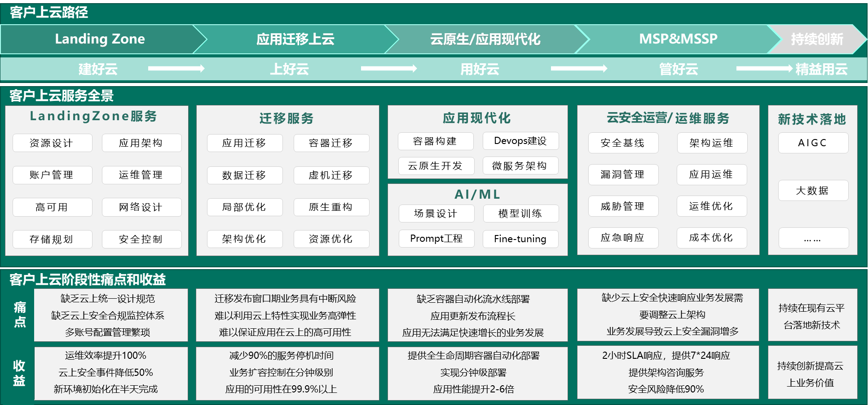Click the 应急响应 box

[x=623, y=238]
